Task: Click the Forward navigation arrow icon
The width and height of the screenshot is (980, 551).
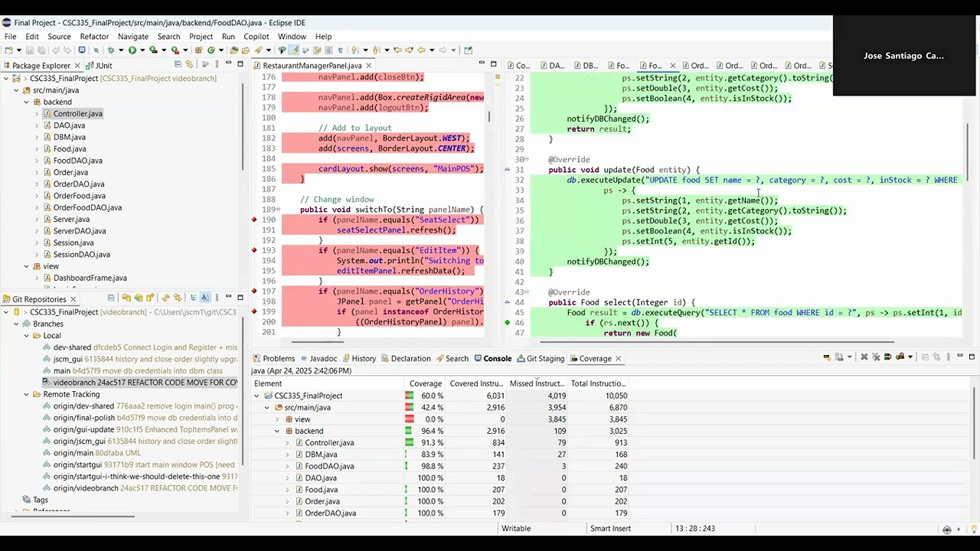Action: (443, 50)
